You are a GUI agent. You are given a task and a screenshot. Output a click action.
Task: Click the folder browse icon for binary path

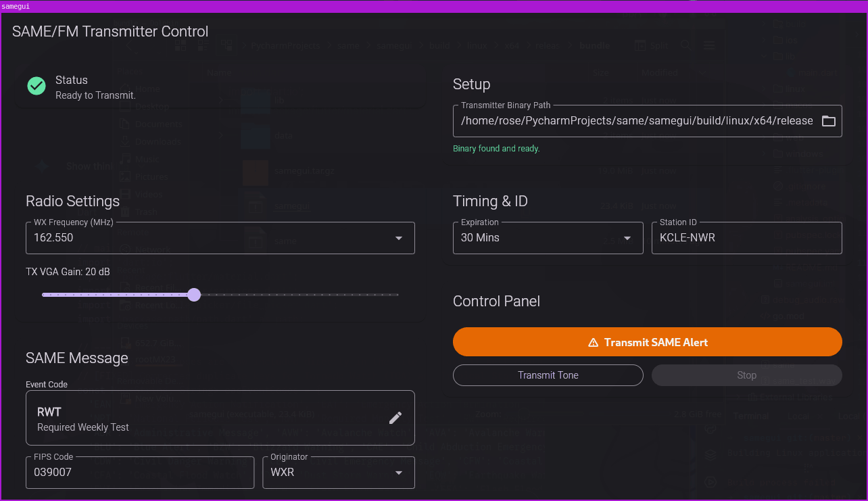(x=828, y=121)
